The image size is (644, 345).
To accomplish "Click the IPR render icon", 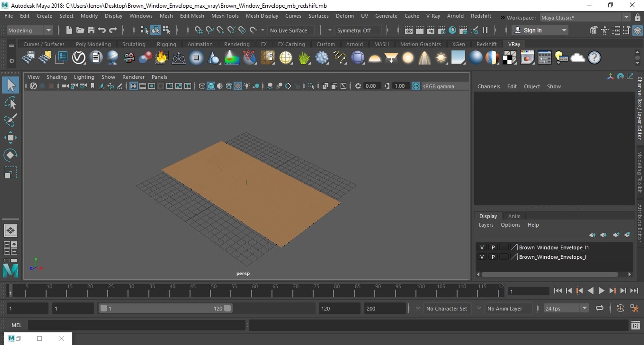I will [x=430, y=30].
